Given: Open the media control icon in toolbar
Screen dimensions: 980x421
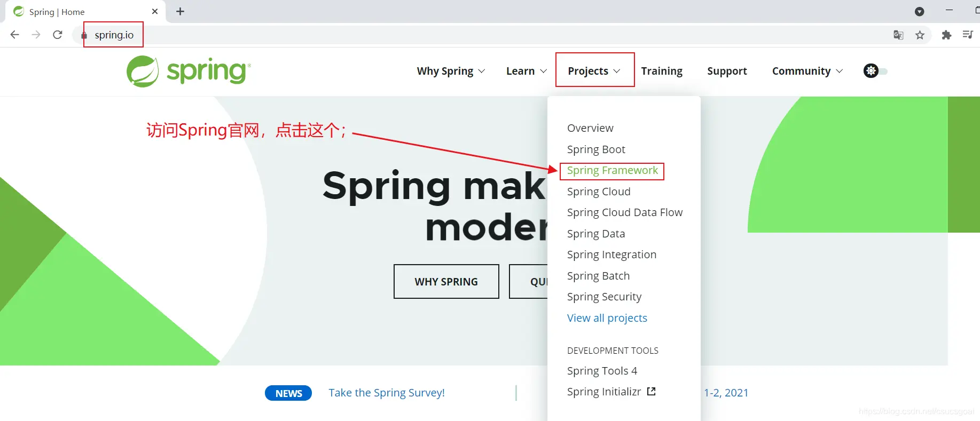Looking at the screenshot, I should pyautogui.click(x=968, y=35).
